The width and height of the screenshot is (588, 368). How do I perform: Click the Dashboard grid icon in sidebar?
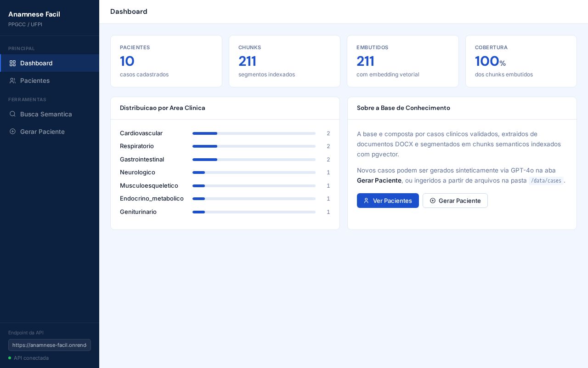tap(12, 63)
